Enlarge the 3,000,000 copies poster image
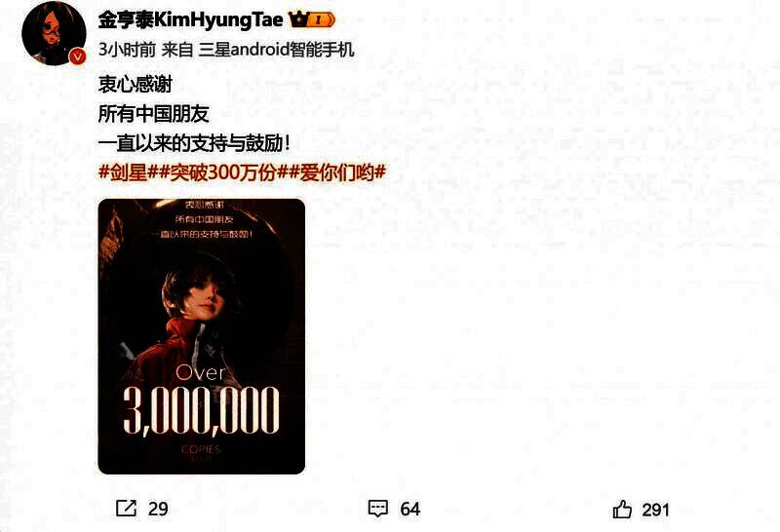Screen dimensions: 780x532 [202, 336]
